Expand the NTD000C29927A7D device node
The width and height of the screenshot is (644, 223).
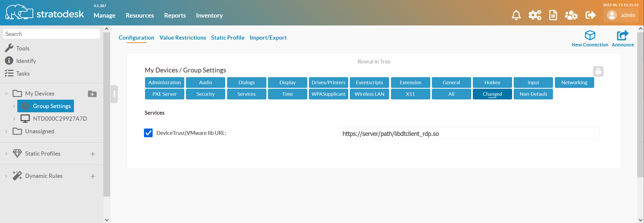pos(14,119)
